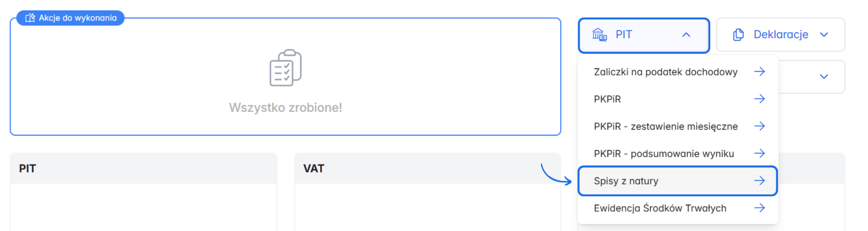This screenshot has width=868, height=231.
Task: Open Spisy z natury menu item
Action: tap(626, 181)
